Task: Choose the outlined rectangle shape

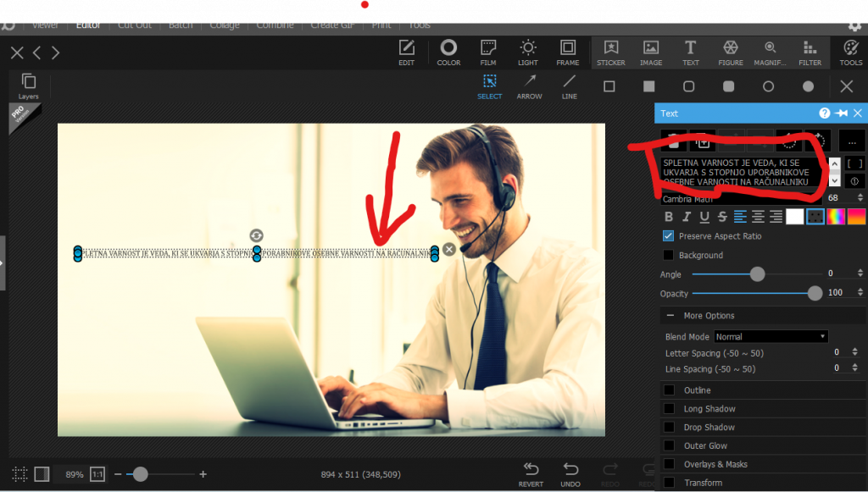Action: (609, 86)
